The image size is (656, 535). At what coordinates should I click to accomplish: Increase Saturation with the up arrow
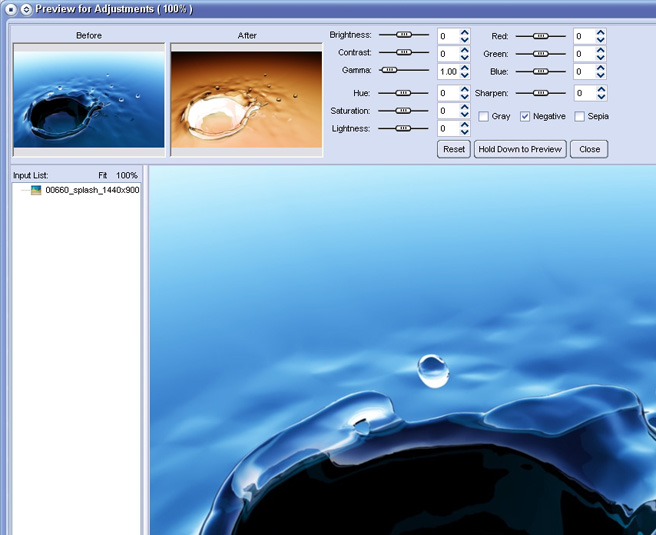click(464, 107)
